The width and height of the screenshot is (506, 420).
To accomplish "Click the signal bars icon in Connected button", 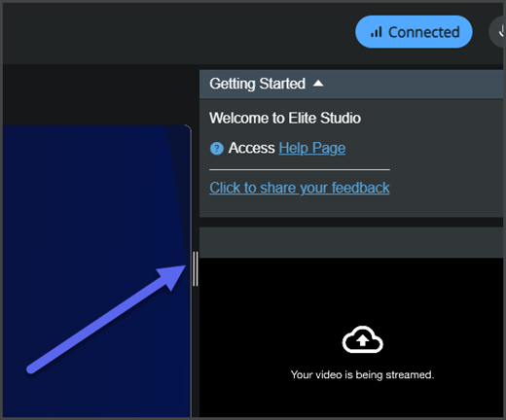I will tap(377, 32).
